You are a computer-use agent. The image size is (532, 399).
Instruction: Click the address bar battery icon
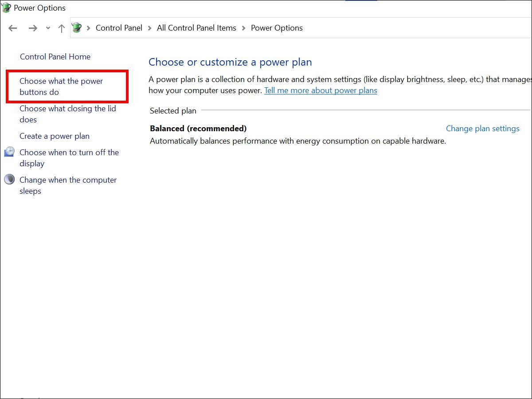[77, 27]
